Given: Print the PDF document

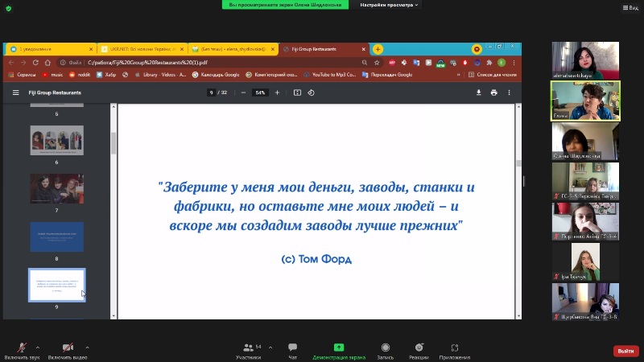Looking at the screenshot, I should tap(493, 93).
